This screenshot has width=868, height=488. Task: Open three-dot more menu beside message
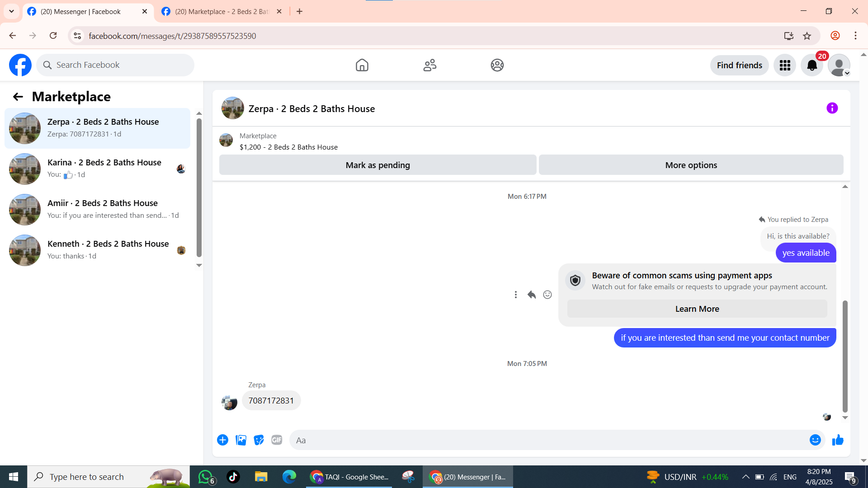[515, 295]
